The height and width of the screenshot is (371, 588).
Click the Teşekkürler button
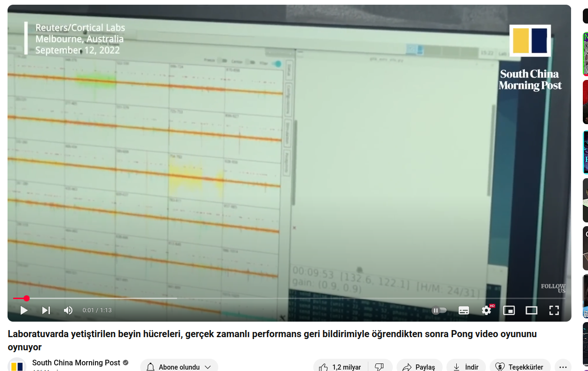(x=520, y=367)
